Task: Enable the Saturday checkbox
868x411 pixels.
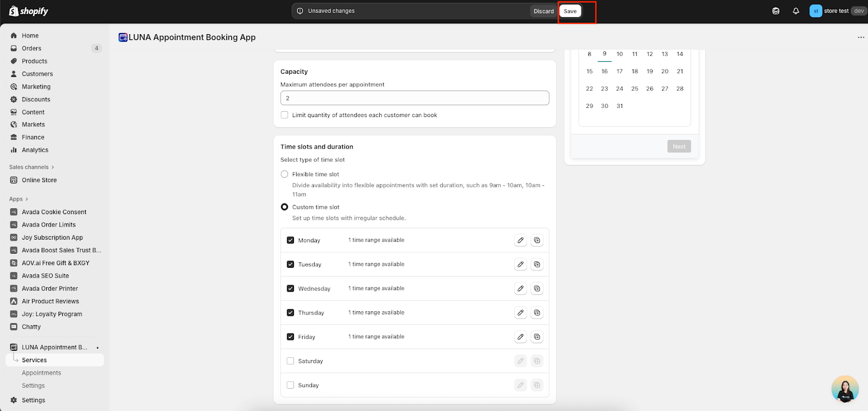Action: coord(290,361)
